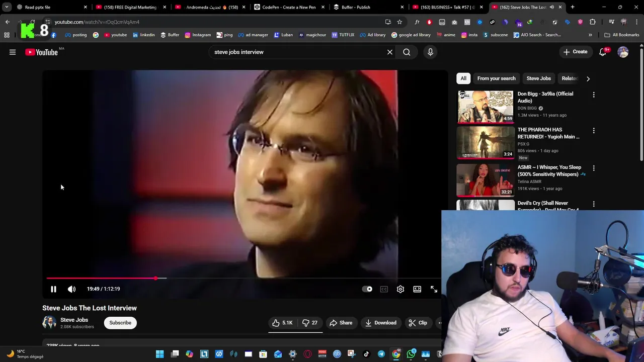Open the Steve Jobs channel name link
The width and height of the screenshot is (644, 362).
(74, 320)
